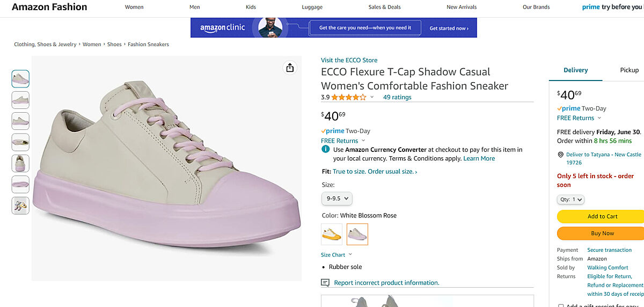Expand the Size Chart chevron
This screenshot has height=307, width=644.
click(350, 255)
